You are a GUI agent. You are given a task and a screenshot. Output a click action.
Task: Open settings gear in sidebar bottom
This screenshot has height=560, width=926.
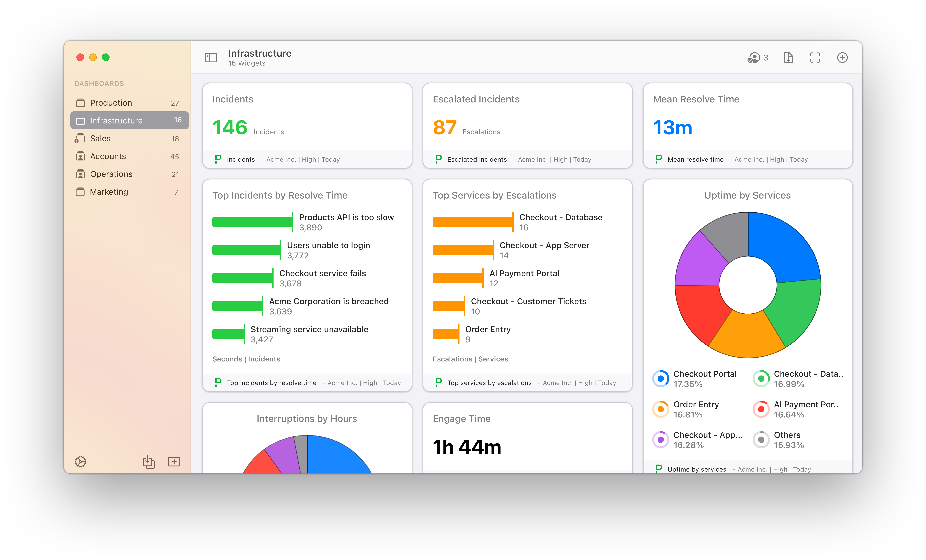(x=80, y=462)
